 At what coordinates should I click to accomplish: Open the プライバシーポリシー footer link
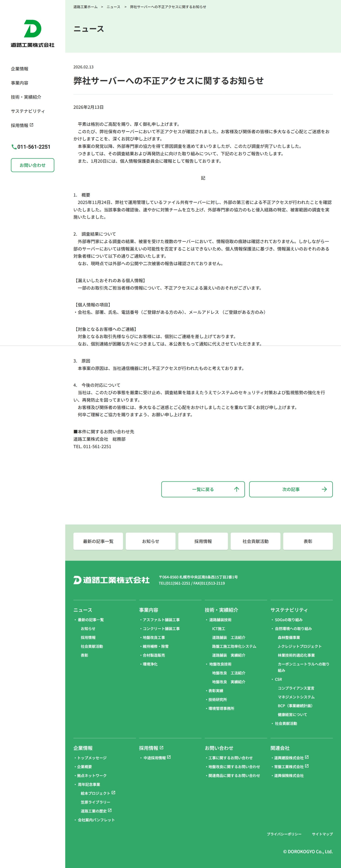click(x=284, y=834)
